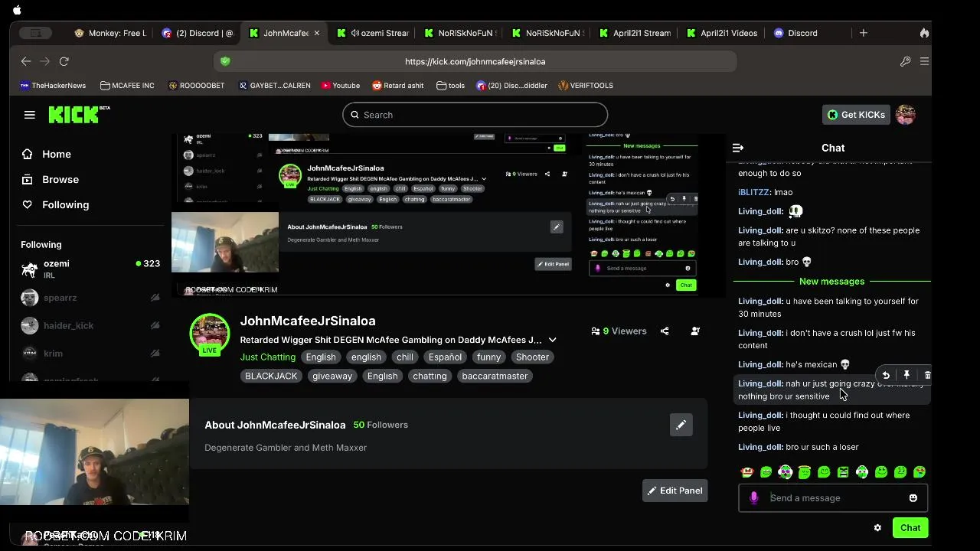Open Browse in sidebar

click(51, 179)
